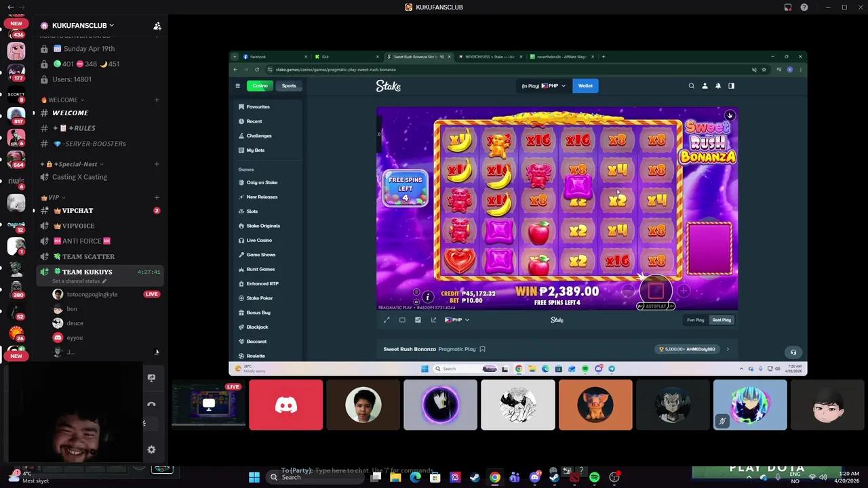Increase the bet with the plus control
The width and height of the screenshot is (868, 488).
point(683,291)
